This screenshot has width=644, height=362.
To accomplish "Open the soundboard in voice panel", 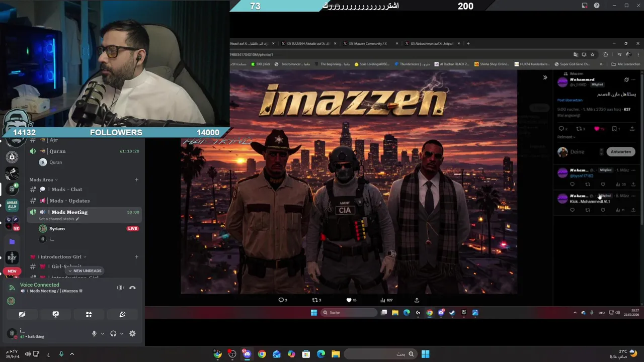I will point(122,314).
